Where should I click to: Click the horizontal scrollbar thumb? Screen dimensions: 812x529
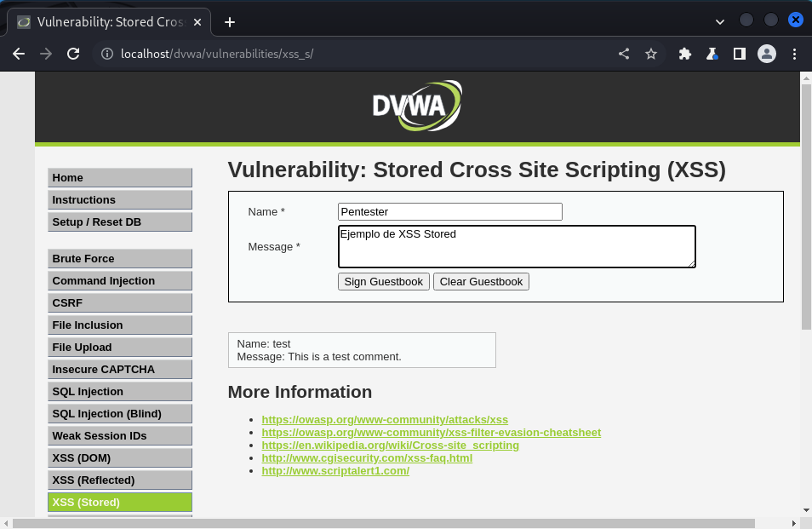click(x=384, y=523)
